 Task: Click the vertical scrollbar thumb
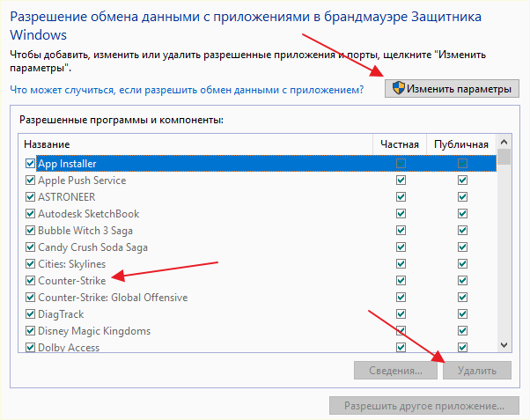click(x=504, y=157)
